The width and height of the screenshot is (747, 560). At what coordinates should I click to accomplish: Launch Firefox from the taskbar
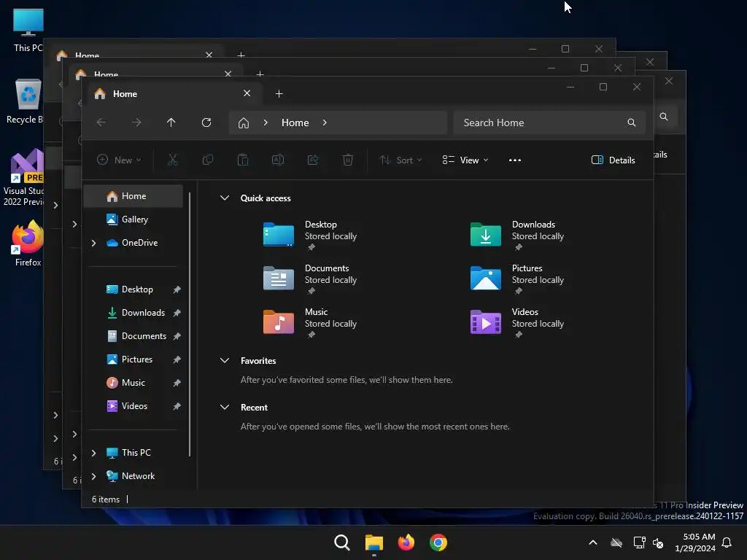(406, 542)
